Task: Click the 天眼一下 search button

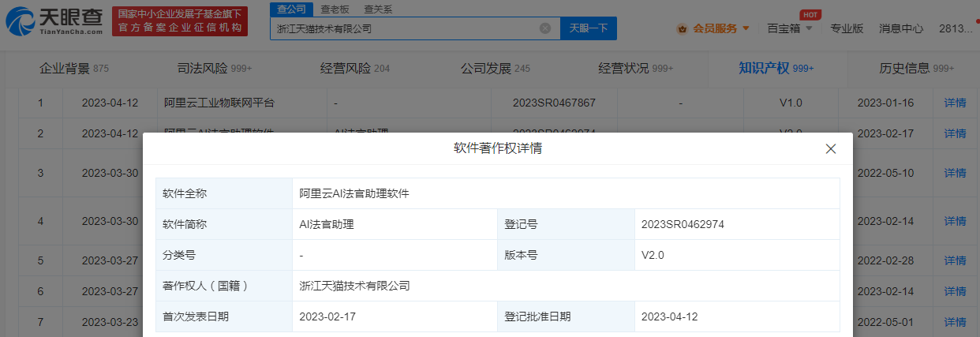Action: click(588, 28)
